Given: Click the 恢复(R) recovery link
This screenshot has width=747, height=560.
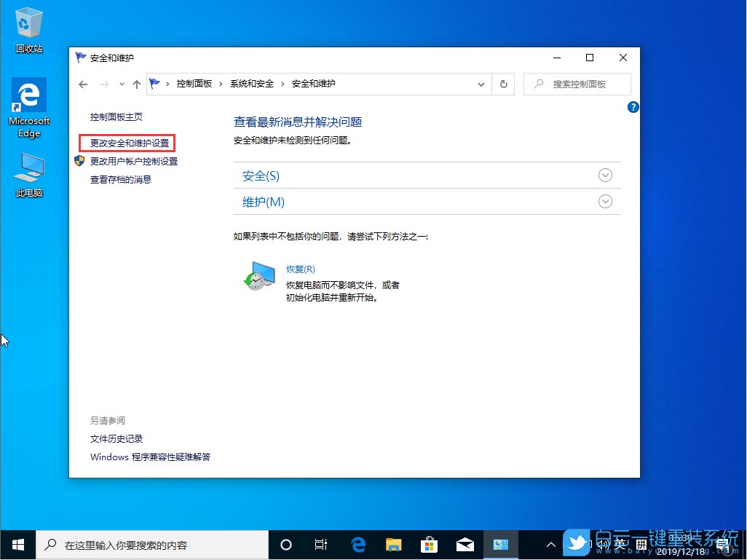Looking at the screenshot, I should [300, 269].
